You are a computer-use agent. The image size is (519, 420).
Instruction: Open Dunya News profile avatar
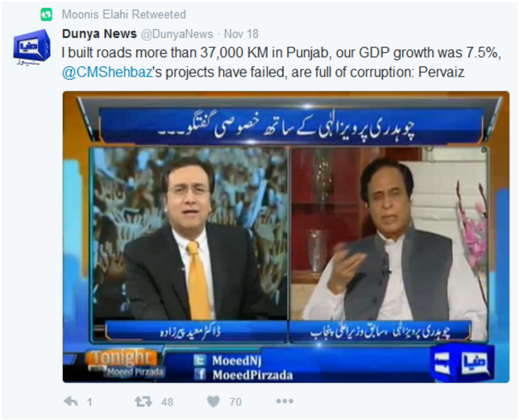[x=31, y=47]
